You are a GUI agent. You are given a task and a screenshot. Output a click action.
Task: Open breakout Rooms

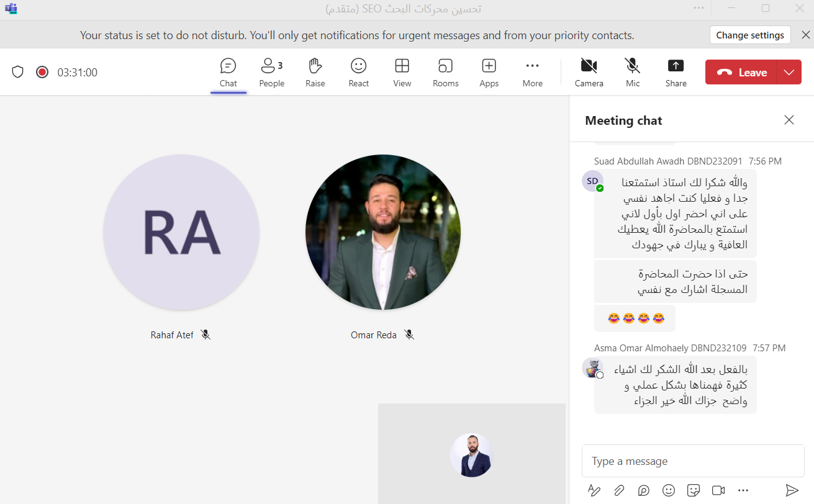445,73
